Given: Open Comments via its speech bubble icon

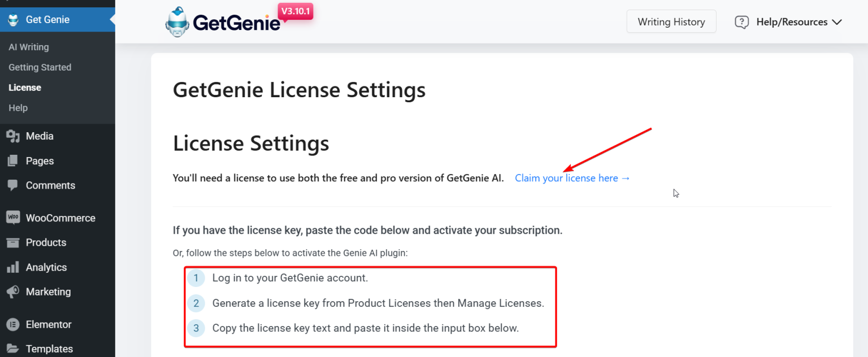Looking at the screenshot, I should (x=14, y=185).
